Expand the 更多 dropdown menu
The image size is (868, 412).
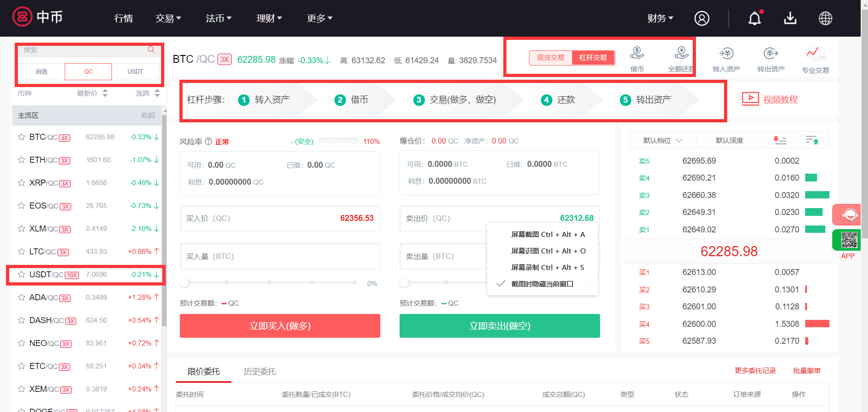[320, 18]
